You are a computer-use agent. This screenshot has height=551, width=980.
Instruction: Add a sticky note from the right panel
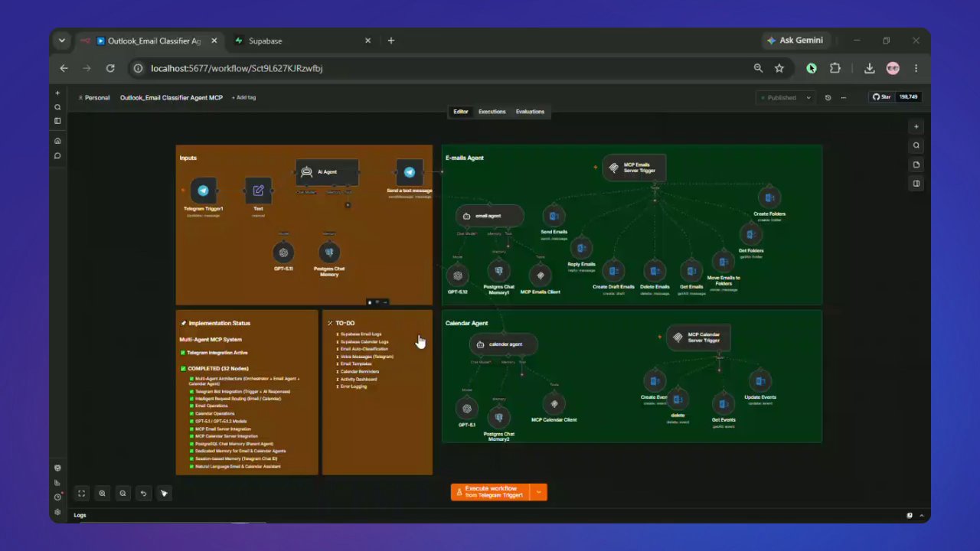916,165
